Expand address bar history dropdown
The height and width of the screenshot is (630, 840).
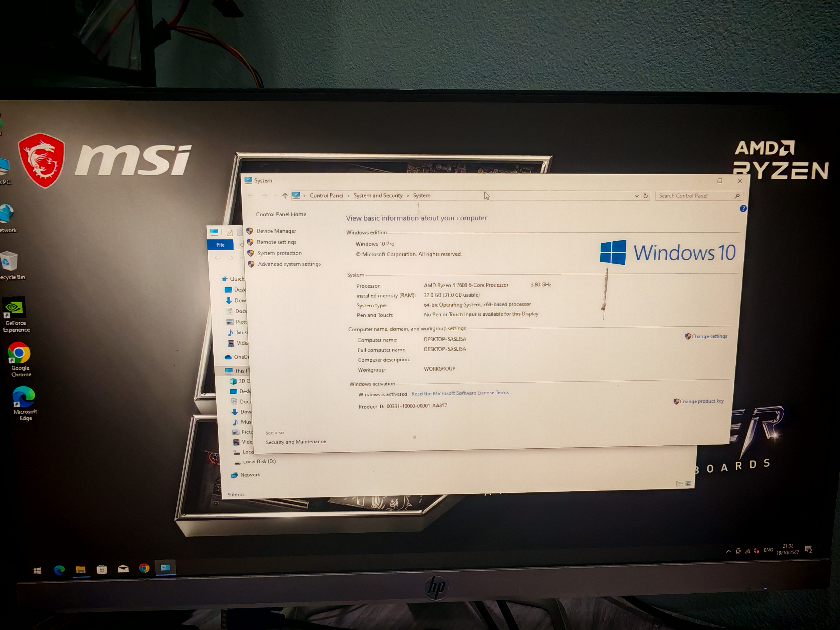pos(637,196)
